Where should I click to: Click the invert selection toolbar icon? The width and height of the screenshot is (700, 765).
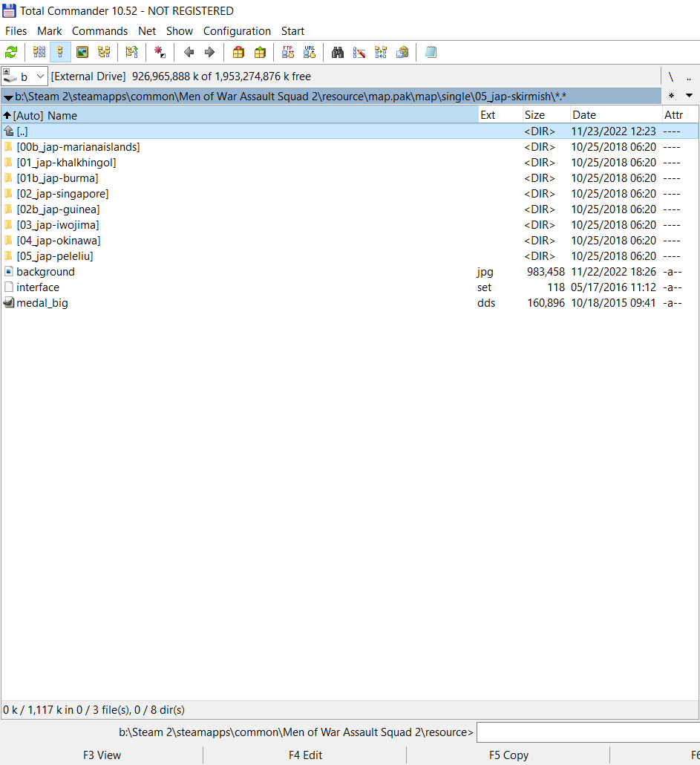[131, 52]
